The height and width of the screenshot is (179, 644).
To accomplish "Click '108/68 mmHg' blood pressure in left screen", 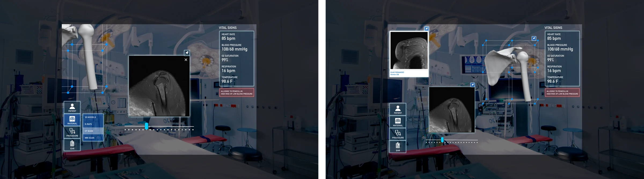I will pos(235,49).
